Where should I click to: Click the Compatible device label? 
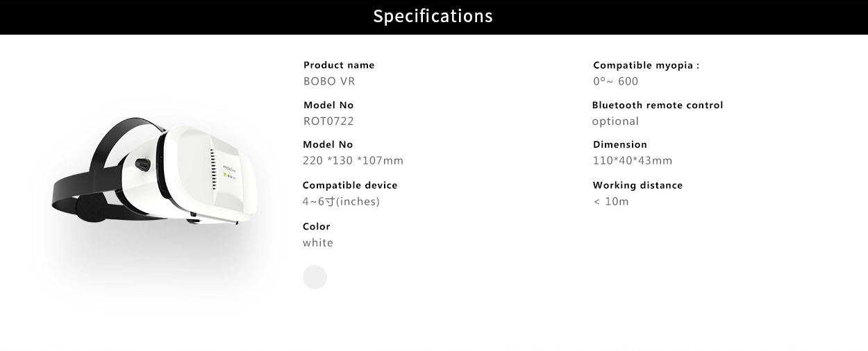(x=350, y=185)
